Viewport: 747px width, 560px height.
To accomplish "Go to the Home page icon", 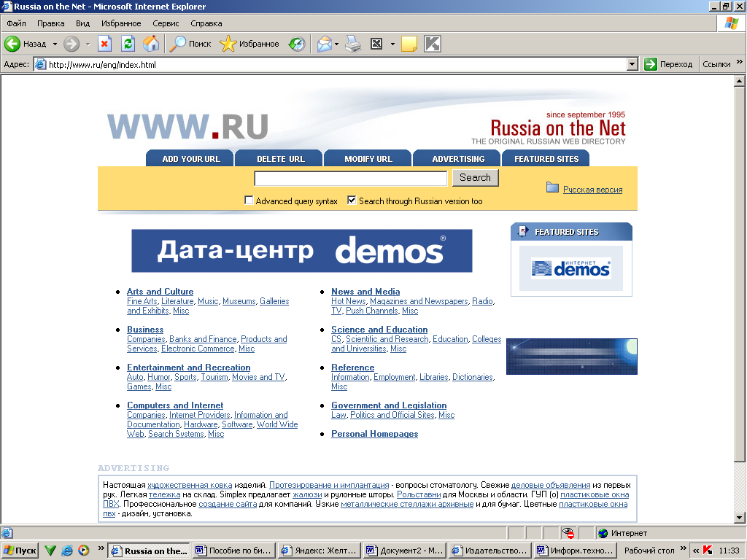I will pos(151,44).
